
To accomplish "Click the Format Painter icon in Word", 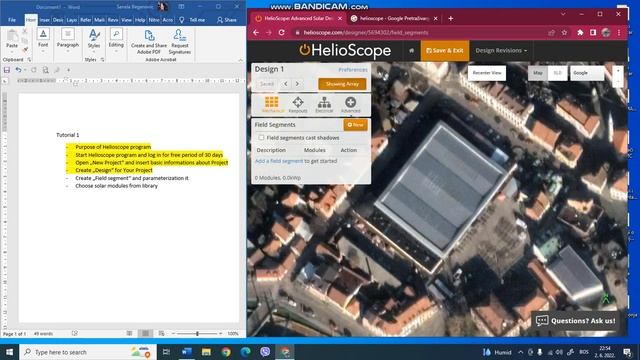I will point(25,49).
